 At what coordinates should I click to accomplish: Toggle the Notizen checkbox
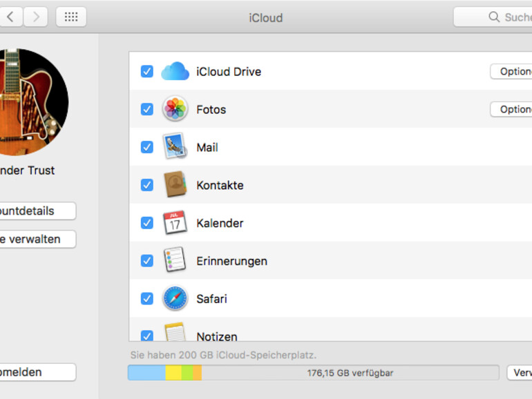147,335
